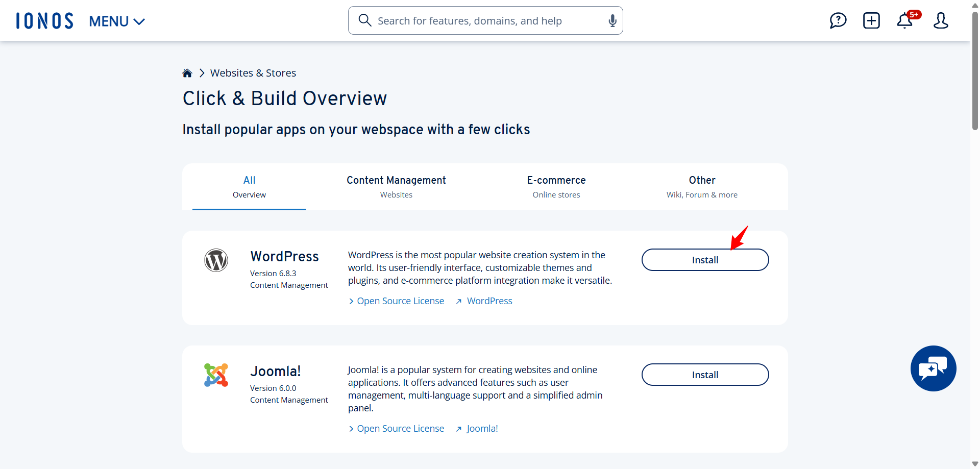Screen dimensions: 980x469
Task: Open the user account profile icon
Action: tap(941, 20)
